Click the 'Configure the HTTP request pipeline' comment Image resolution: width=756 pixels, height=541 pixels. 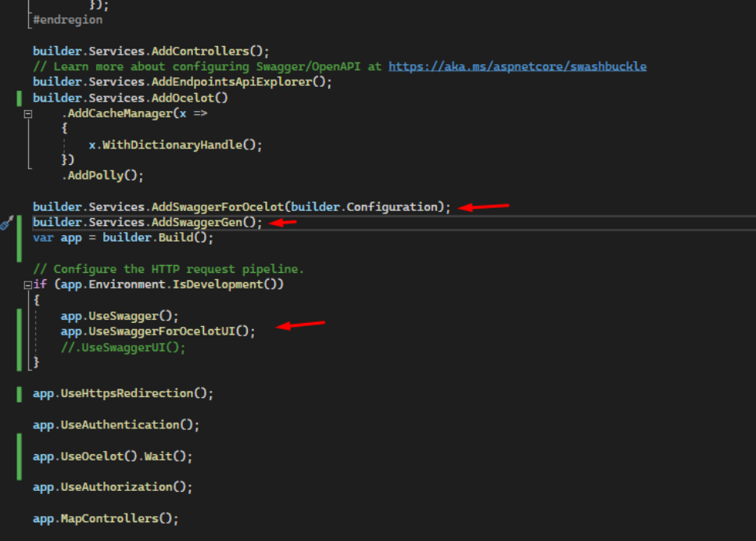coord(168,269)
